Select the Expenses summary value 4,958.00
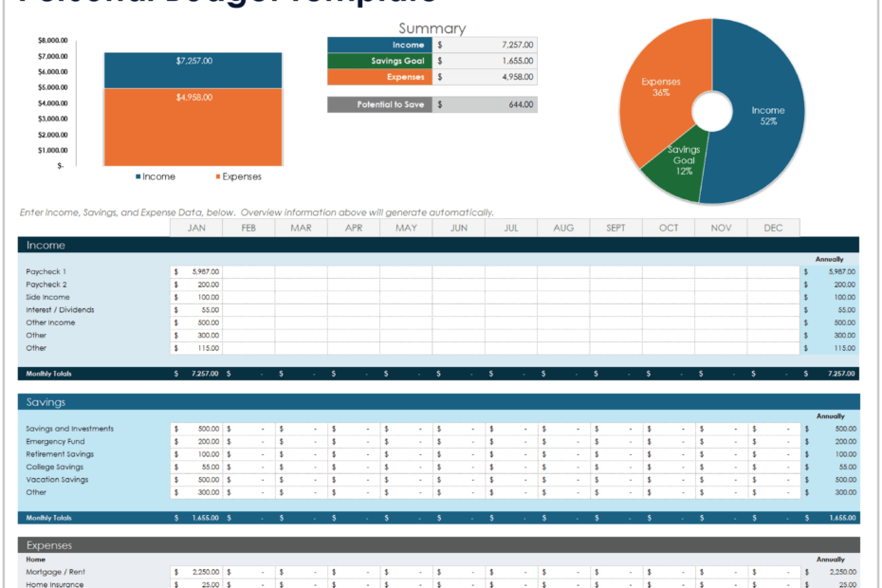This screenshot has width=882, height=588. [x=485, y=77]
